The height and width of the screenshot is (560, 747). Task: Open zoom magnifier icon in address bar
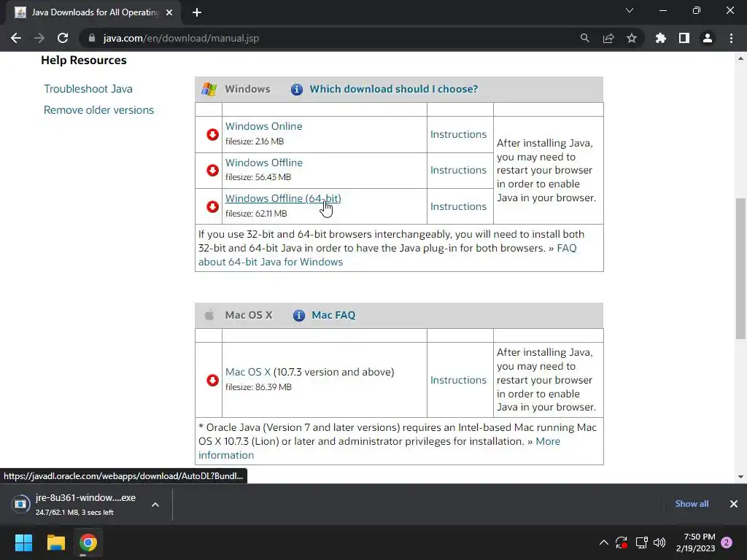[x=584, y=38]
